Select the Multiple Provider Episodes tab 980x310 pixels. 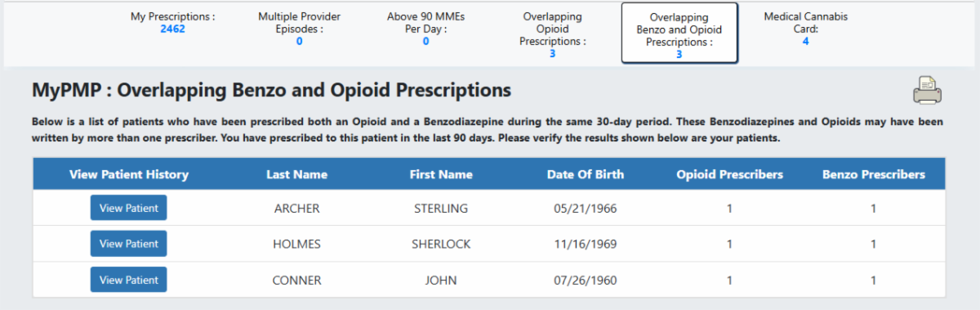[x=300, y=28]
